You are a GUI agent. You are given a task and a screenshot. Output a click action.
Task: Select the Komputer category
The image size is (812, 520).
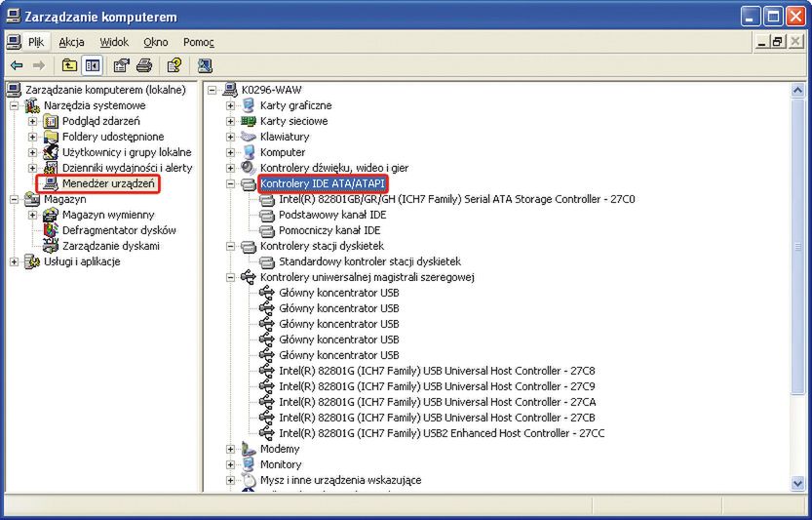pos(283,152)
